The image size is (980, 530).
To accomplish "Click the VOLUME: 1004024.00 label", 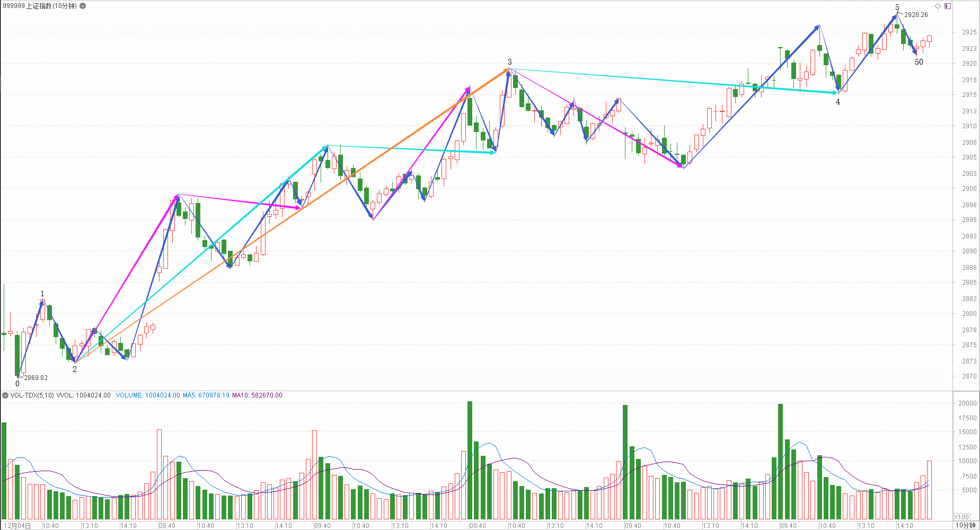I will 148,395.
